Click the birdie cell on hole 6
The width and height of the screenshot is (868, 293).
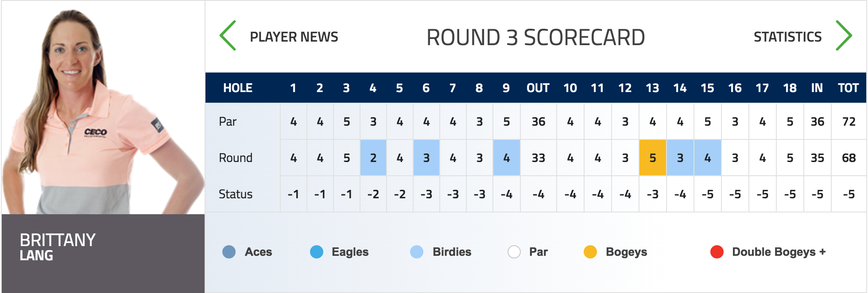(426, 158)
